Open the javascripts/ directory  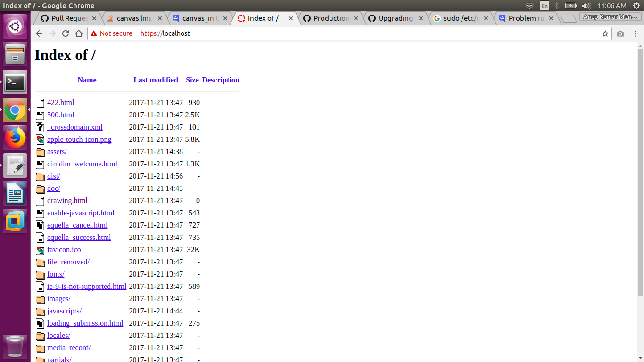coord(64,311)
